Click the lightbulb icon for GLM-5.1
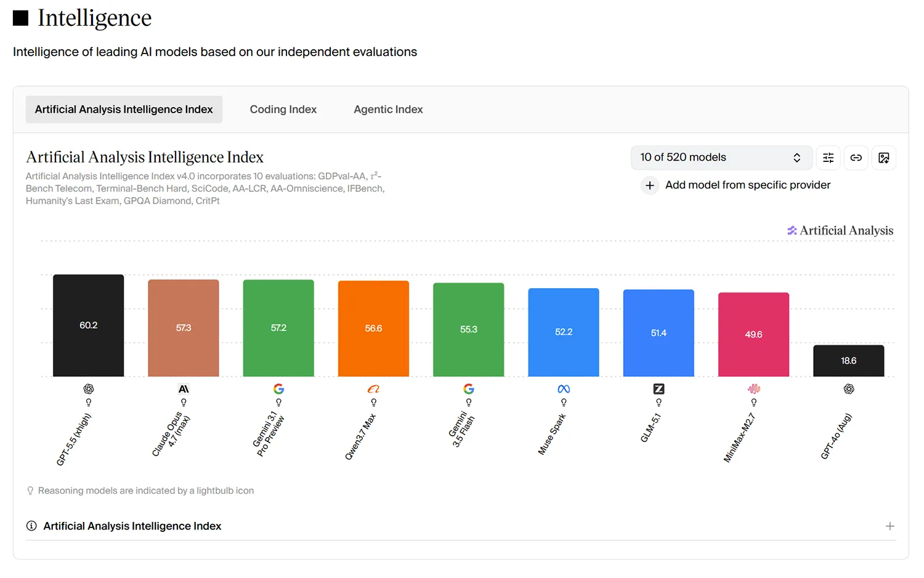 659,403
